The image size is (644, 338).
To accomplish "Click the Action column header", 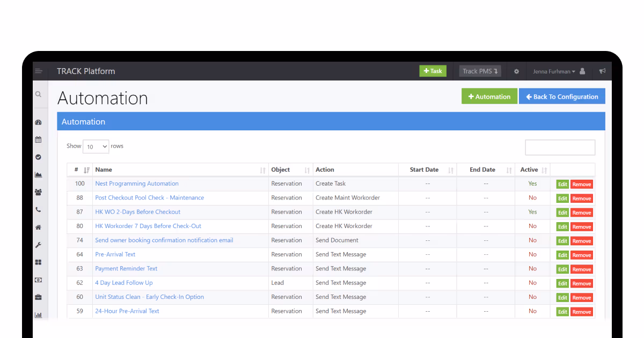I will [356, 170].
